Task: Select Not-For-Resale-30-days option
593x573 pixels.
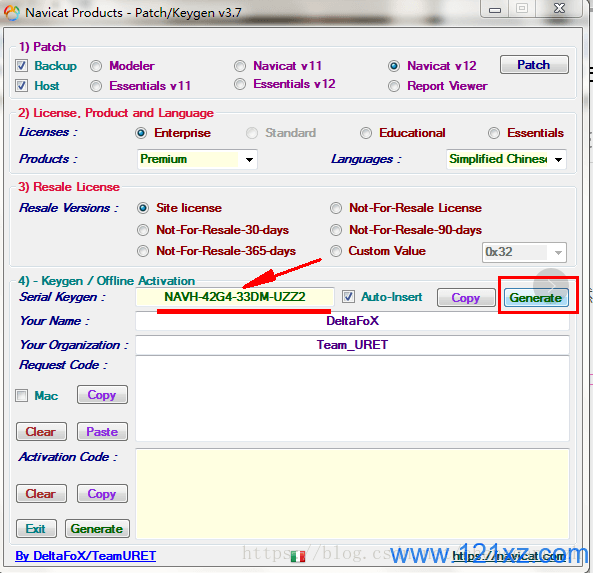Action: [x=143, y=230]
